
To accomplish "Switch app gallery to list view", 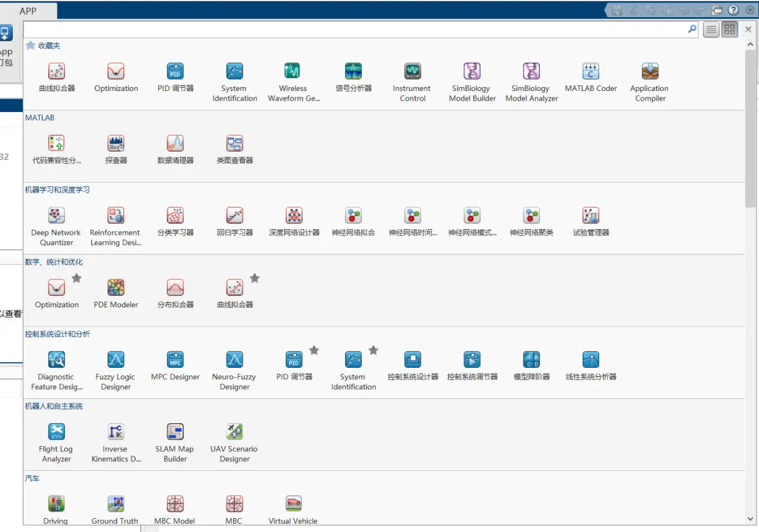I will coord(711,29).
